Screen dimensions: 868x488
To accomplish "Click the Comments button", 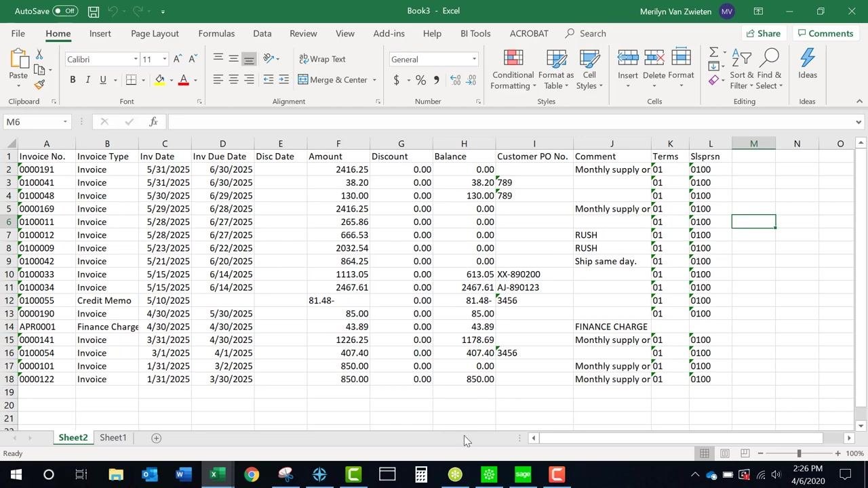I will [825, 33].
